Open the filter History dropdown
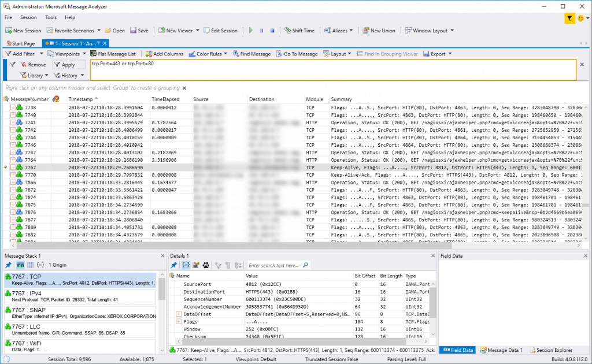 pos(69,76)
